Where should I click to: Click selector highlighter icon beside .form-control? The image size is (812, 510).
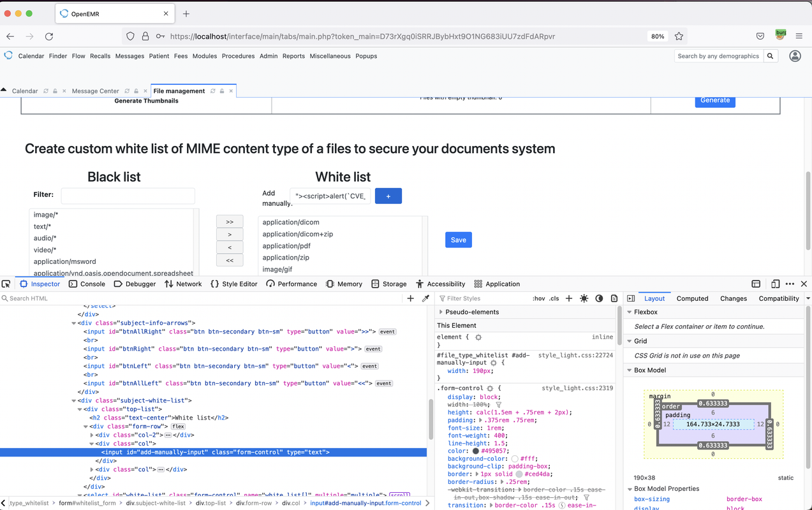click(490, 388)
